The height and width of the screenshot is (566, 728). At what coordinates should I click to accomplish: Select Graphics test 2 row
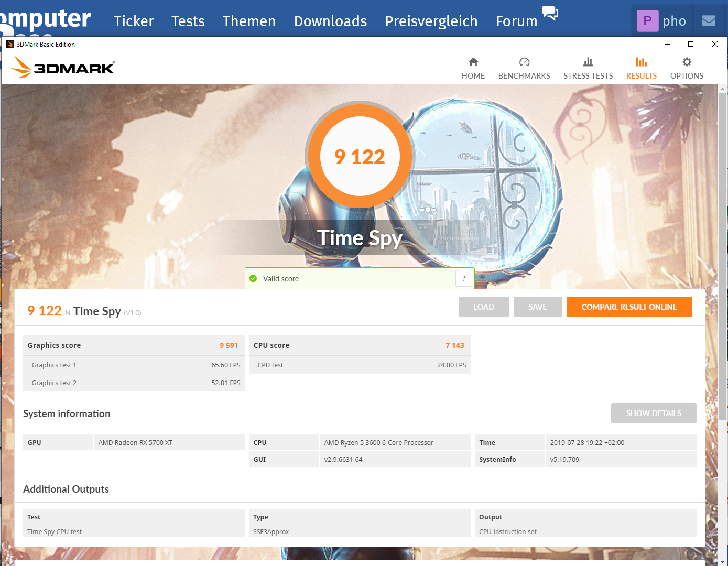pos(134,383)
